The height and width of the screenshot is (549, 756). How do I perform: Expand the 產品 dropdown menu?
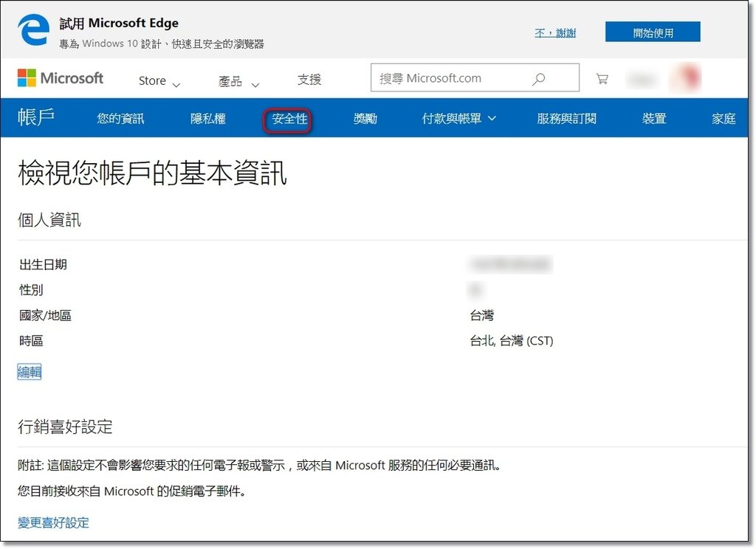238,81
